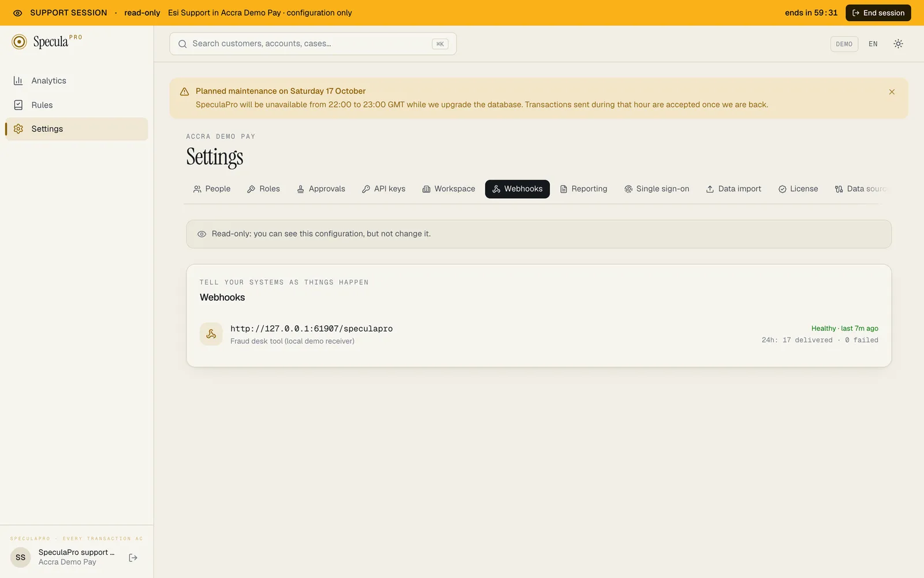Viewport: 924px width, 578px height.
Task: Switch to the Roles tab
Action: (263, 189)
